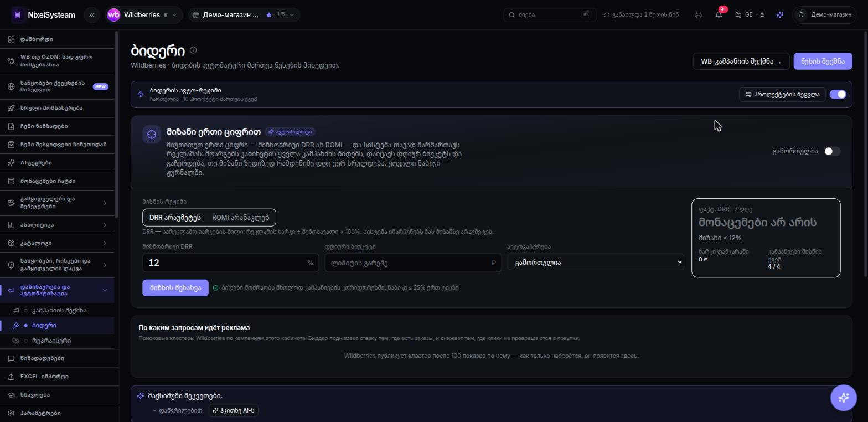Enable the გამორთულია autopilot switch
Screen dimensions: 868x422
[832, 151]
